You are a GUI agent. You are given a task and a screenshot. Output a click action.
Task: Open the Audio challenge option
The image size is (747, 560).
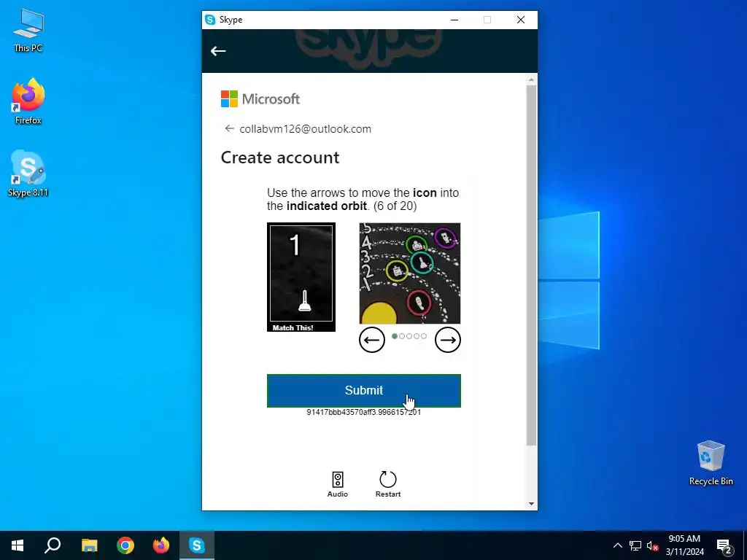[337, 484]
